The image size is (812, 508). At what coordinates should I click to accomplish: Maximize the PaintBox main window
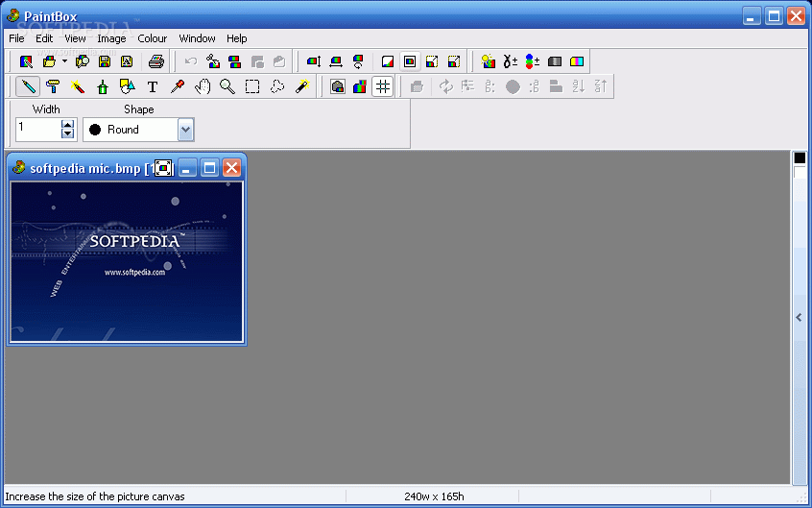(775, 15)
